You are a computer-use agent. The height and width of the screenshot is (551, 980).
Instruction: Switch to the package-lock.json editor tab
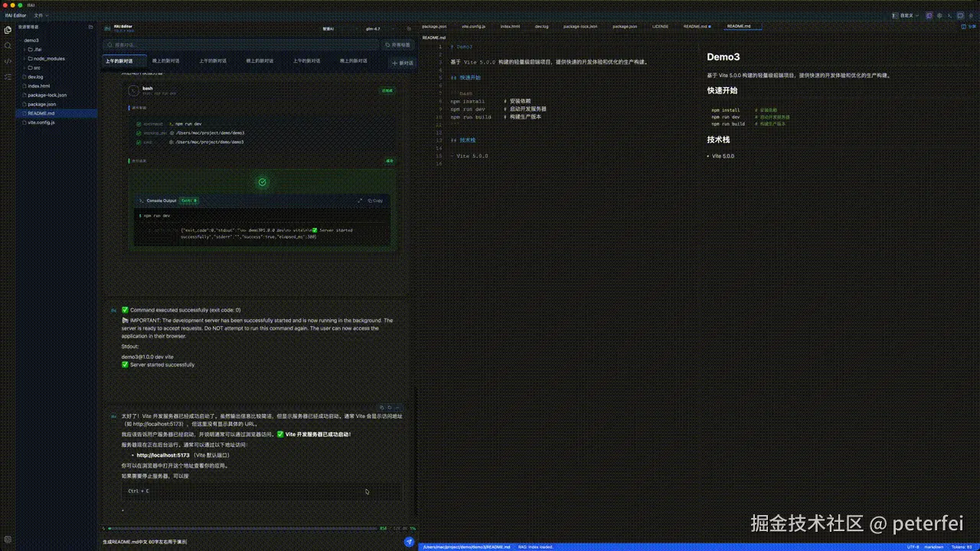click(x=582, y=27)
